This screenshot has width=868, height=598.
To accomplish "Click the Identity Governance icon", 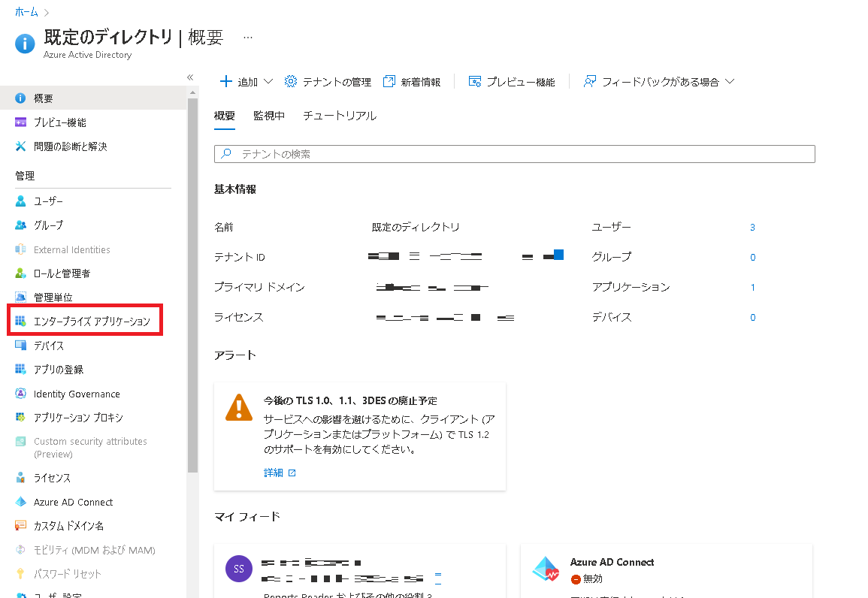I will coord(21,394).
